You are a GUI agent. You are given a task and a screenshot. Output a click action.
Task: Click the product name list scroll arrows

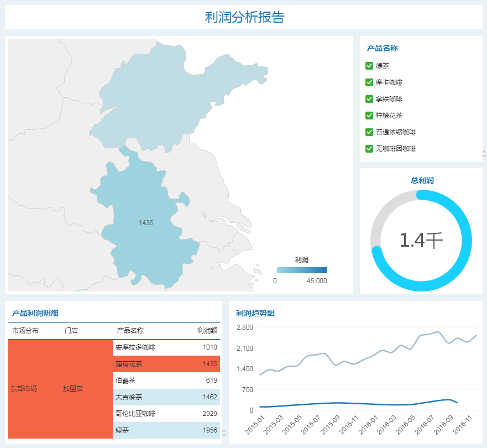coord(484,153)
